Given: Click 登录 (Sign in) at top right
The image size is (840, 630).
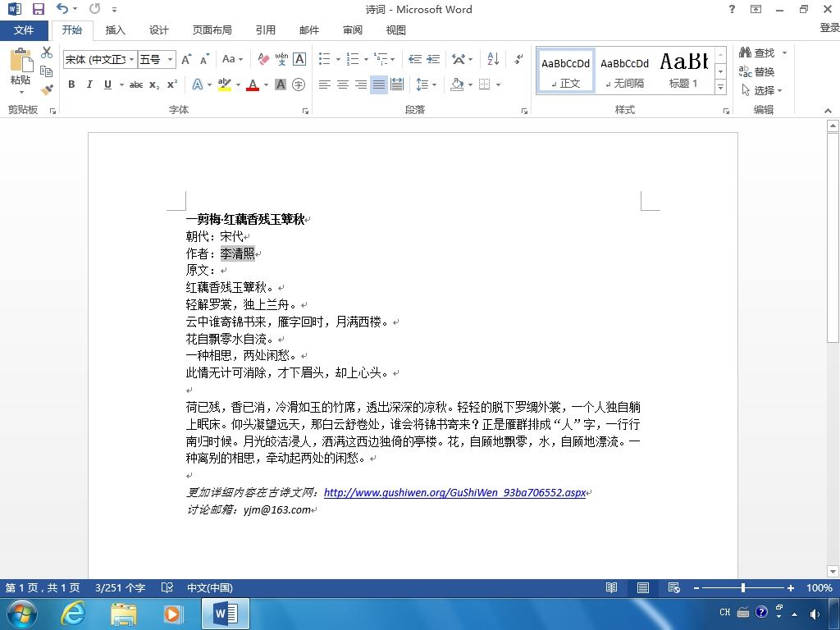Looking at the screenshot, I should click(829, 27).
